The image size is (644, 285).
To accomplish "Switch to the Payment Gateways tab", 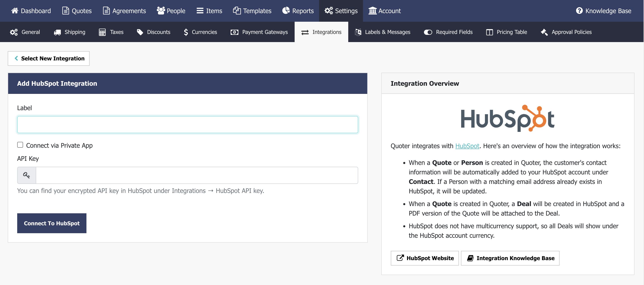I will click(259, 32).
